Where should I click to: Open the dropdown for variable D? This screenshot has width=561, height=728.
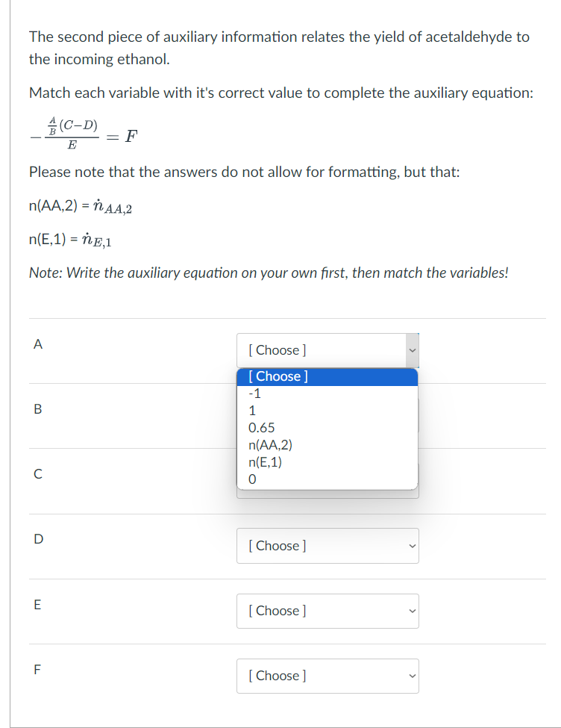pos(327,545)
